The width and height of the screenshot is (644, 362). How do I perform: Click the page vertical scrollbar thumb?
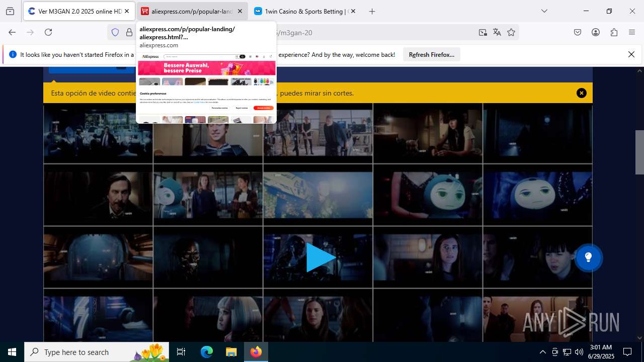[639, 152]
